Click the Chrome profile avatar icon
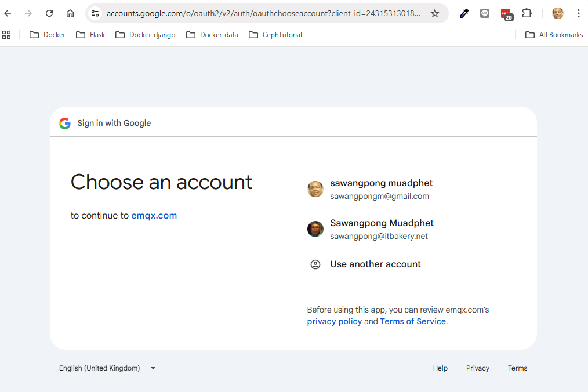588x392 pixels. (x=558, y=13)
